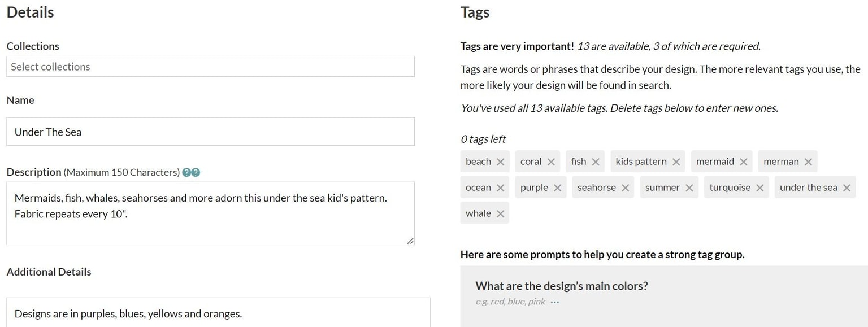Click the Collections label
The width and height of the screenshot is (868, 327).
pos(33,46)
